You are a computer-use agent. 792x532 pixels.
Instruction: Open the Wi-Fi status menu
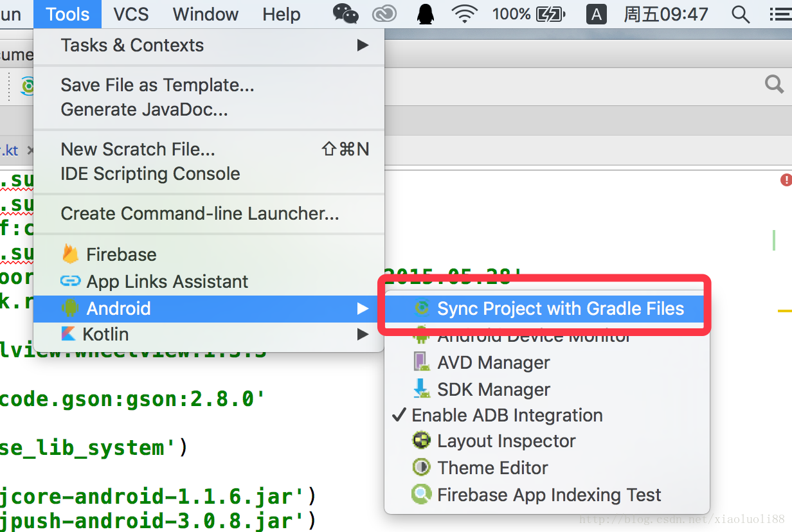coord(464,14)
